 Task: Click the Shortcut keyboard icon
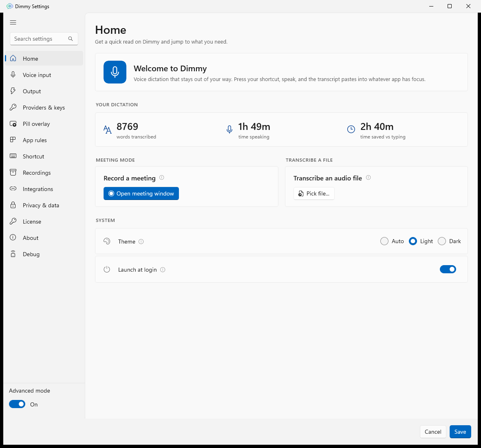[13, 156]
